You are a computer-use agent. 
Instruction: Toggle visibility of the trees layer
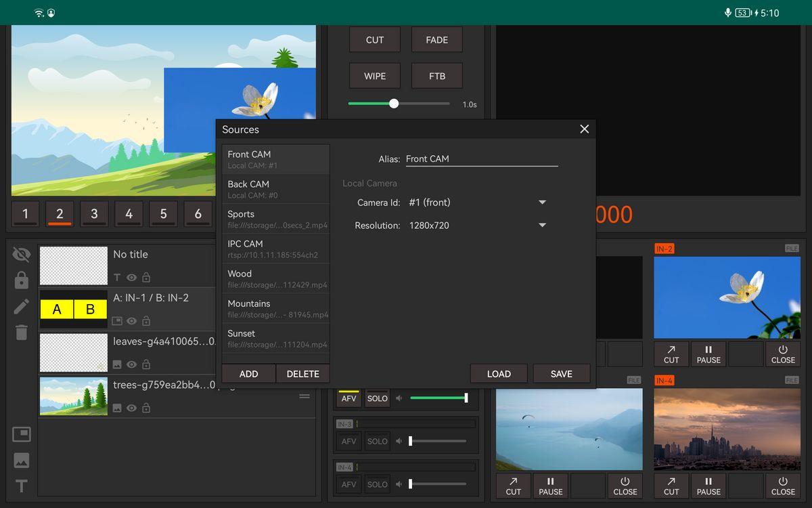point(132,408)
